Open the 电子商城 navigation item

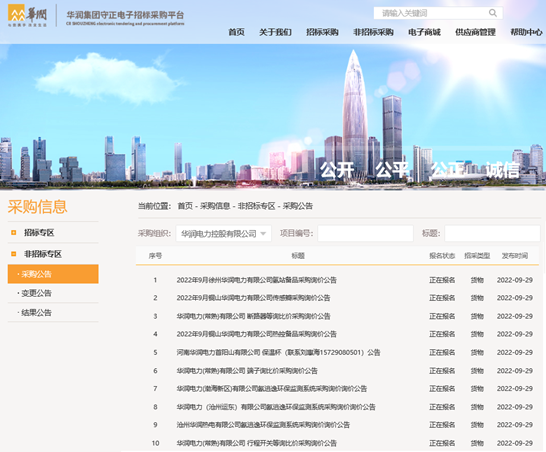[424, 32]
